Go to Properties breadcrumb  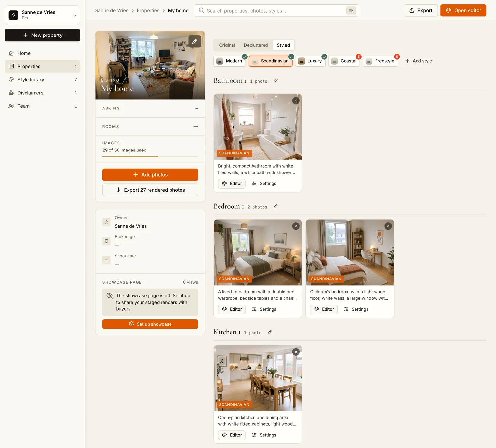click(148, 10)
